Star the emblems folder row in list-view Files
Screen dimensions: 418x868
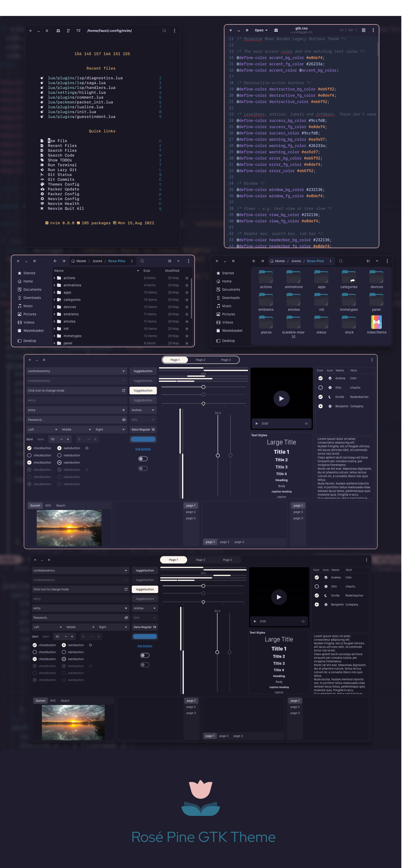point(187,314)
